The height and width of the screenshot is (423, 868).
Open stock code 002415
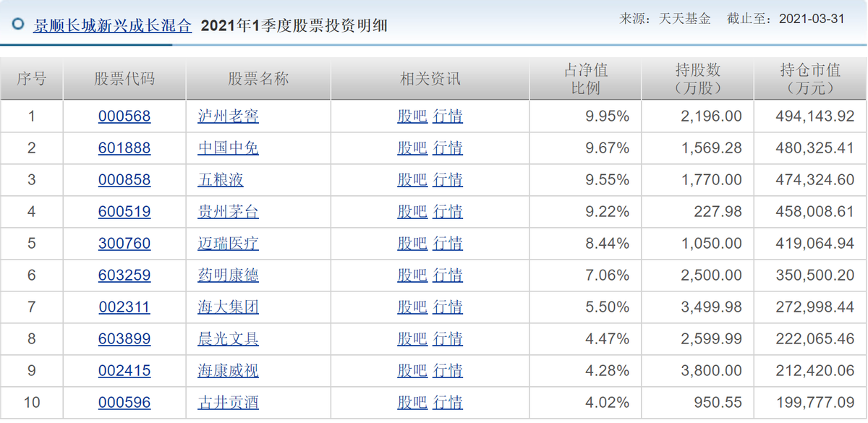(x=124, y=371)
